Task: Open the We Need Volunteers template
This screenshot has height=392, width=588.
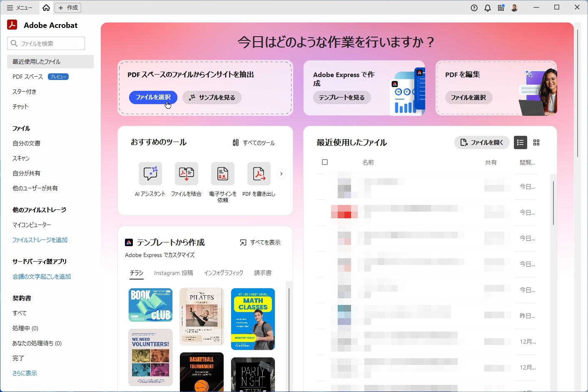Action: click(150, 357)
